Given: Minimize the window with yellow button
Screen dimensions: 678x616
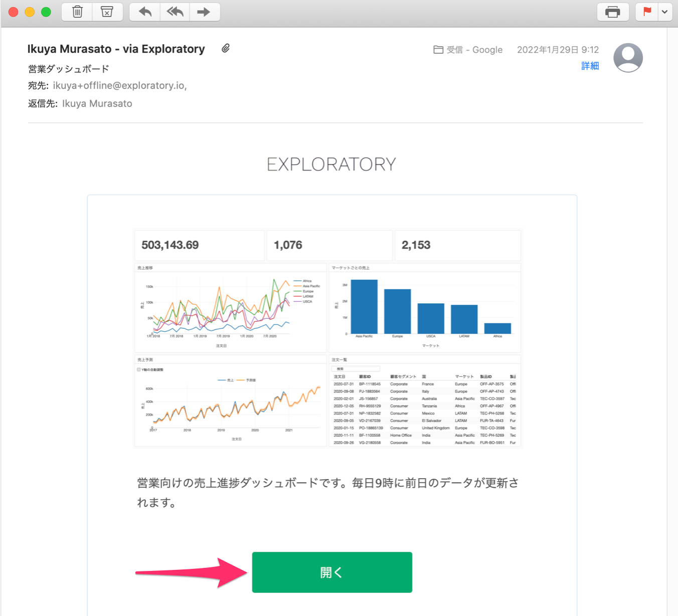Looking at the screenshot, I should tap(30, 12).
